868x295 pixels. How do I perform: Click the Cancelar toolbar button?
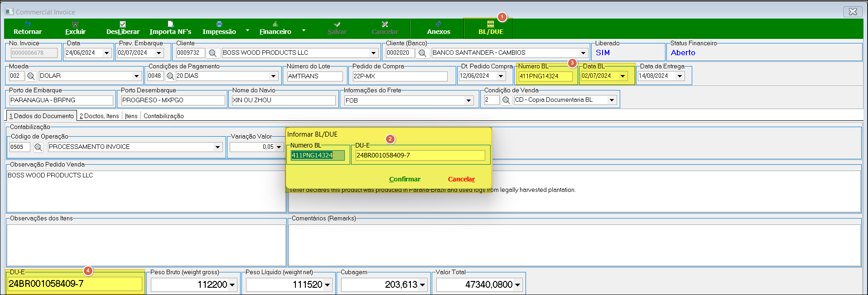385,28
